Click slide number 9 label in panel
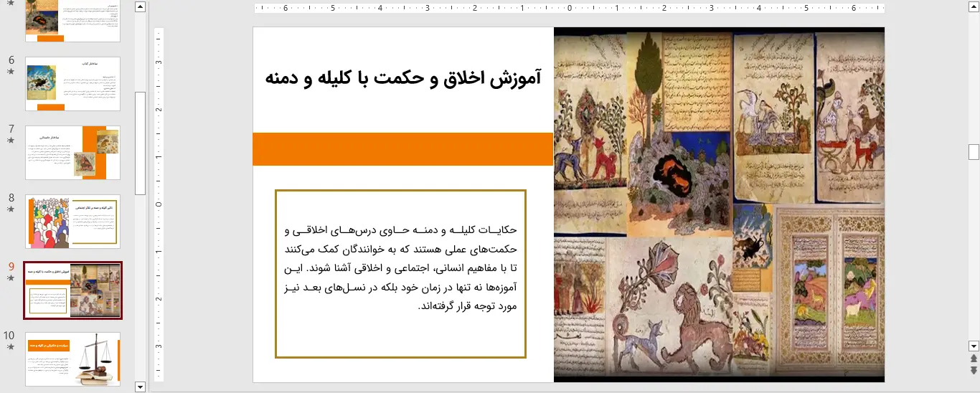Screen dimensions: 980x393 click(x=11, y=266)
